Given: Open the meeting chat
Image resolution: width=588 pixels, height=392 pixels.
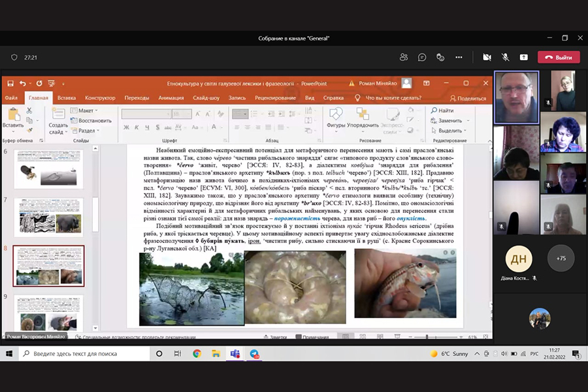Looking at the screenshot, I should click(422, 57).
